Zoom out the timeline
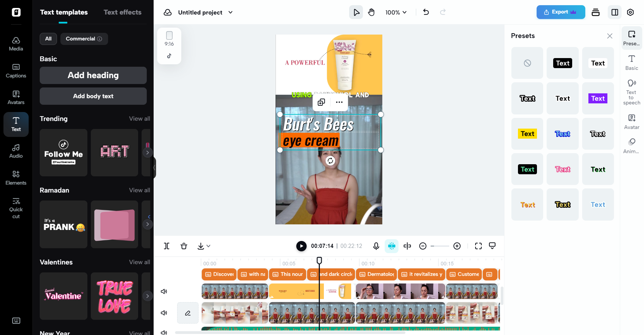The height and width of the screenshot is (335, 644). pyautogui.click(x=423, y=246)
